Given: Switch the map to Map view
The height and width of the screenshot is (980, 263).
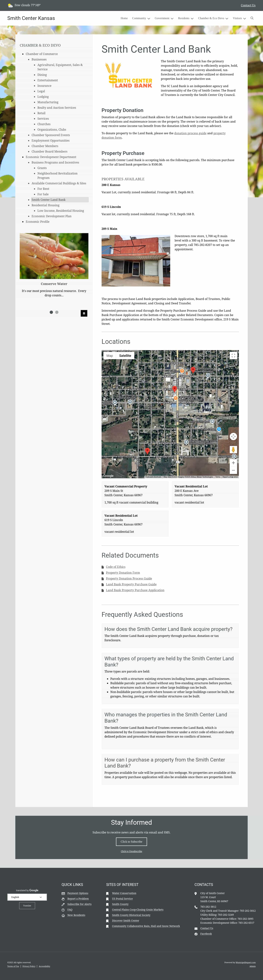Looking at the screenshot, I should [109, 356].
